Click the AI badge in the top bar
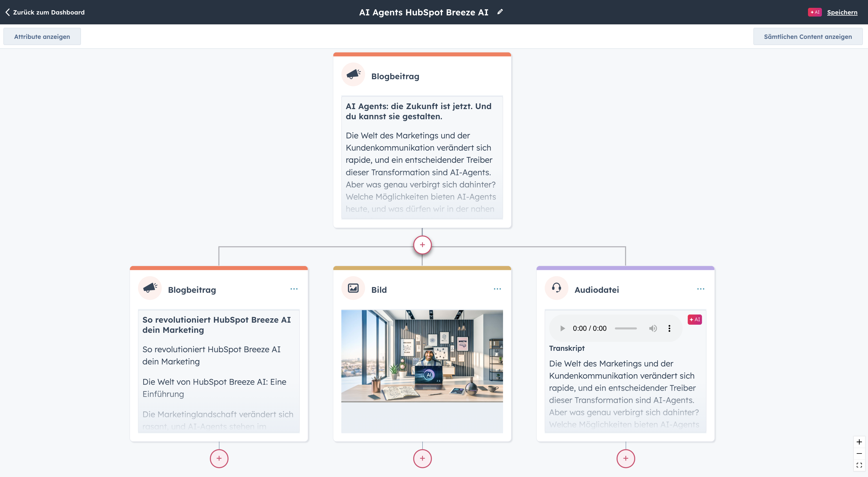The height and width of the screenshot is (477, 868). pyautogui.click(x=814, y=12)
